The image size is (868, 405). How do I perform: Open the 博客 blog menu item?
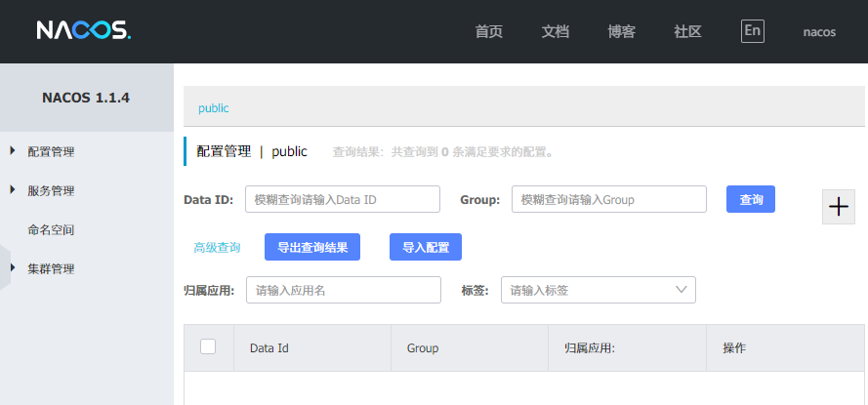622,31
